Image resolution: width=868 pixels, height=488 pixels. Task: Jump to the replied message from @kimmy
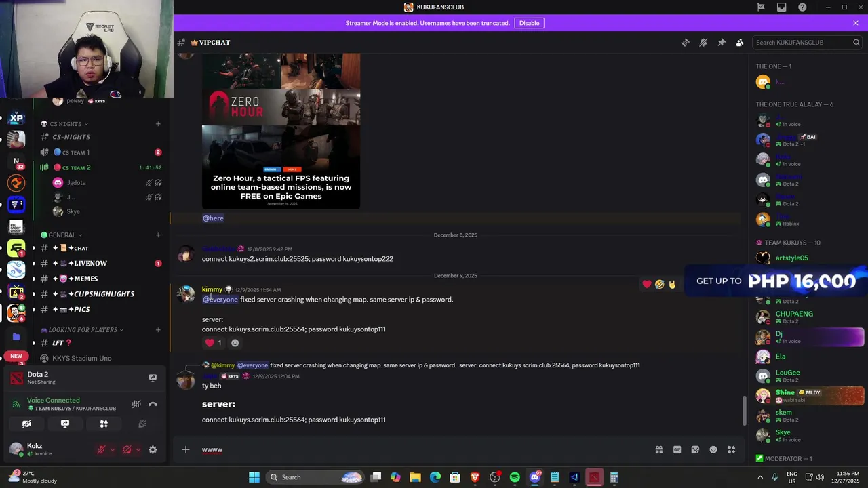[425, 365]
